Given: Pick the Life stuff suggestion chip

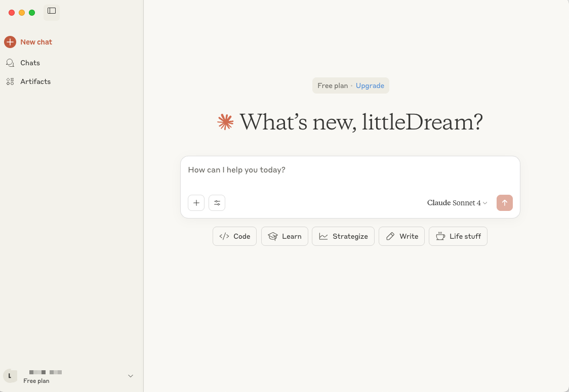Looking at the screenshot, I should (x=458, y=236).
